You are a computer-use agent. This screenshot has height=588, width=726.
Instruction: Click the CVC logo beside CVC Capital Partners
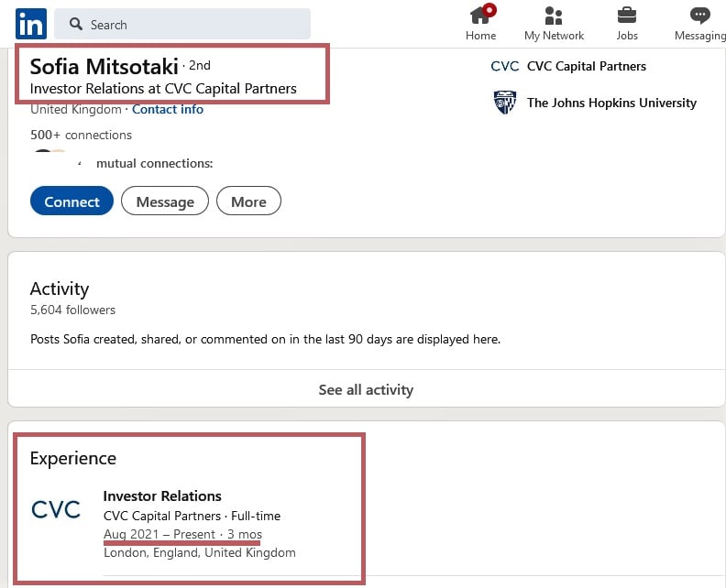click(x=505, y=66)
